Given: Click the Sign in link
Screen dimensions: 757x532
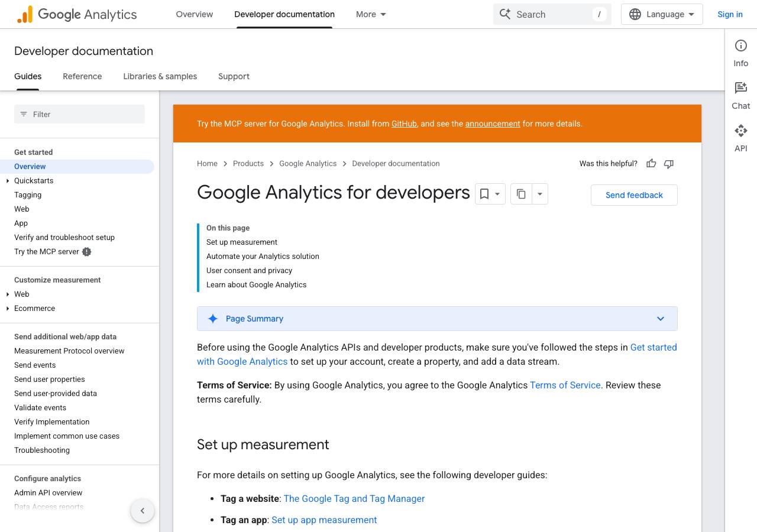Looking at the screenshot, I should coord(730,14).
